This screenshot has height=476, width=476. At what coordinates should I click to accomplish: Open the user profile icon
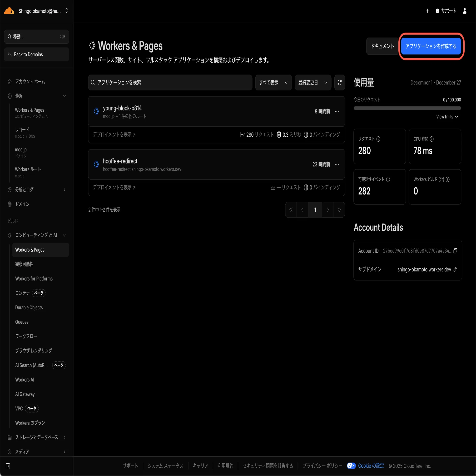point(464,11)
